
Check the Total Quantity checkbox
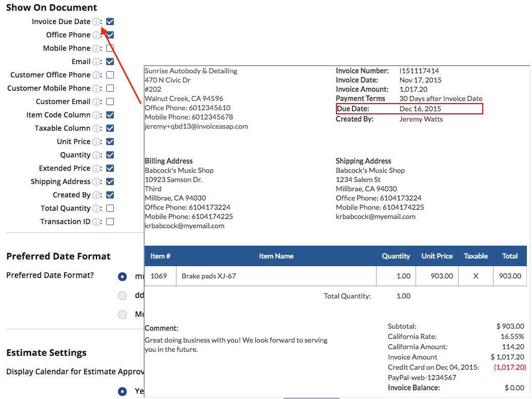(110, 208)
